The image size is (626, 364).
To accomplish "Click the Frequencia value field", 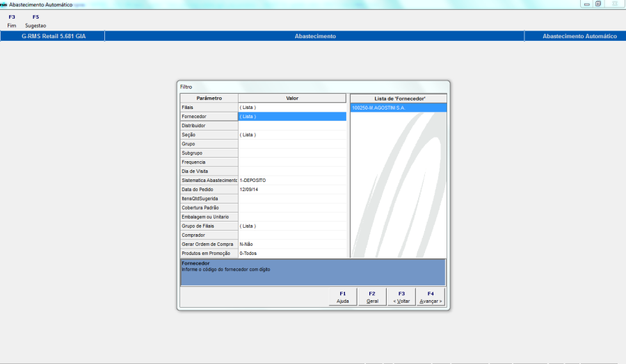I will click(x=292, y=163).
